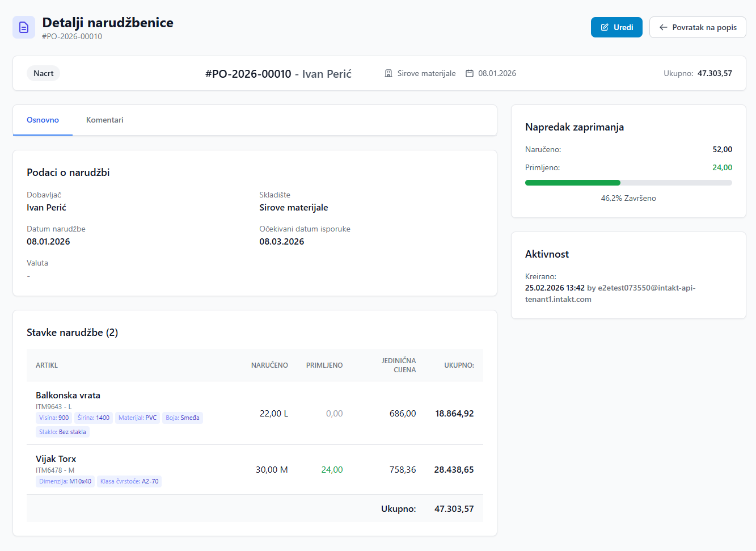This screenshot has width=756, height=551.
Task: Click the Visina: 900 attribute tag
Action: click(x=54, y=418)
